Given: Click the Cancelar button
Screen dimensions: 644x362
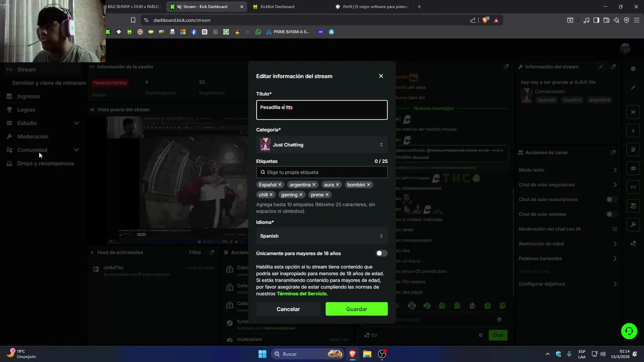Looking at the screenshot, I should 288,309.
